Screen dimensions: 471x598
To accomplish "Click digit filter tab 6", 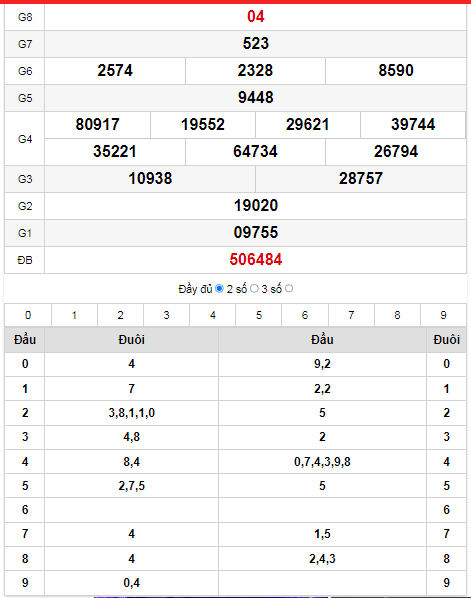I will 305,315.
